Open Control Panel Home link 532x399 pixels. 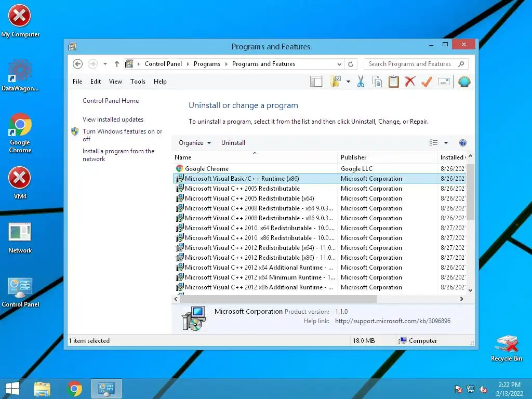click(x=111, y=101)
